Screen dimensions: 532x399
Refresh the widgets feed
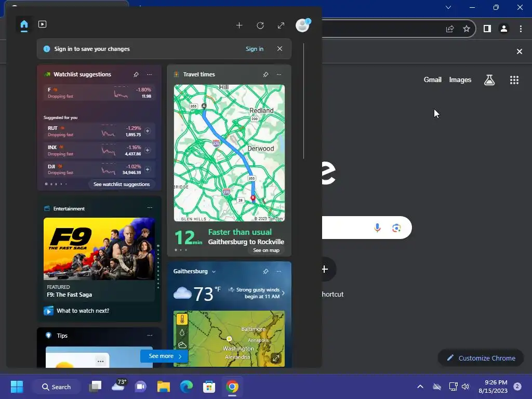click(260, 25)
